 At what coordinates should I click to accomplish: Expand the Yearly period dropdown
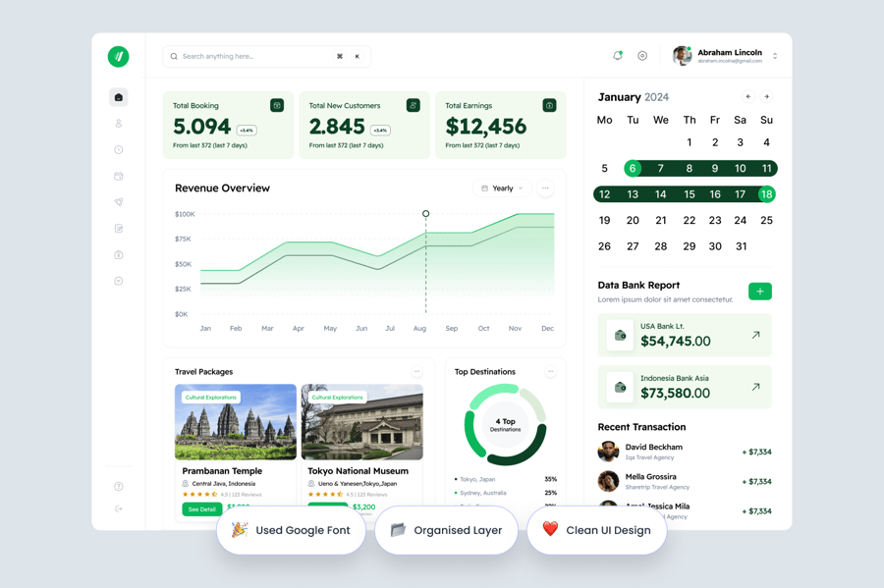click(x=503, y=188)
